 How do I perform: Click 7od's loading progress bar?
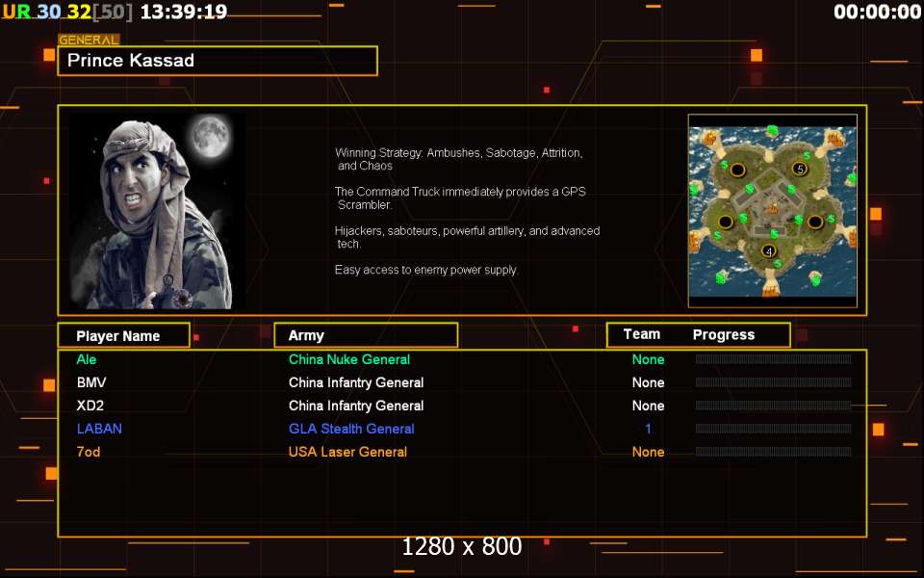tap(773, 452)
